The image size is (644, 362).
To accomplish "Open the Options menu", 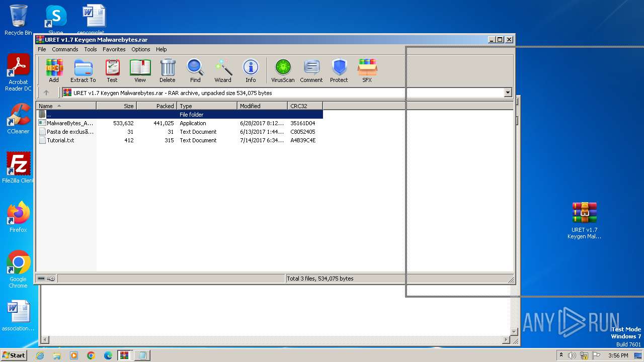I will pyautogui.click(x=141, y=49).
